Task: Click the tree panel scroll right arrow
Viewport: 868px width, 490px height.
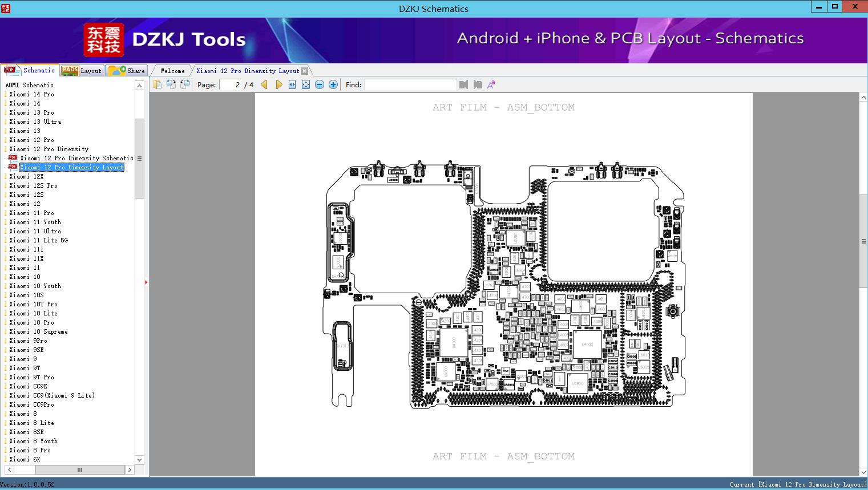Action: 130,470
